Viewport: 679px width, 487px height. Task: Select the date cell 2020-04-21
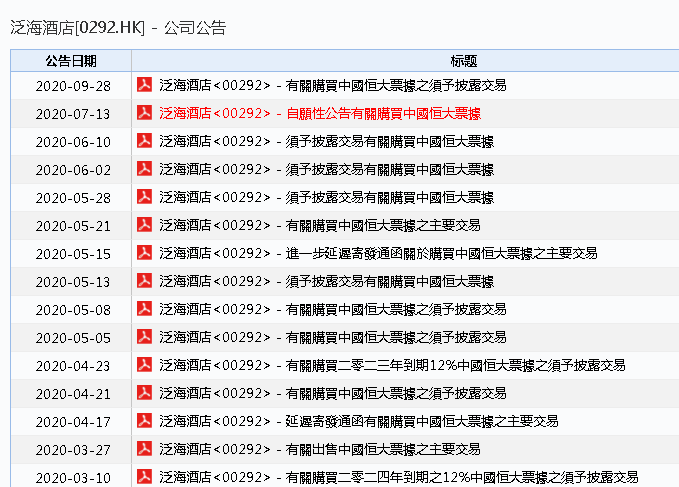(73, 394)
